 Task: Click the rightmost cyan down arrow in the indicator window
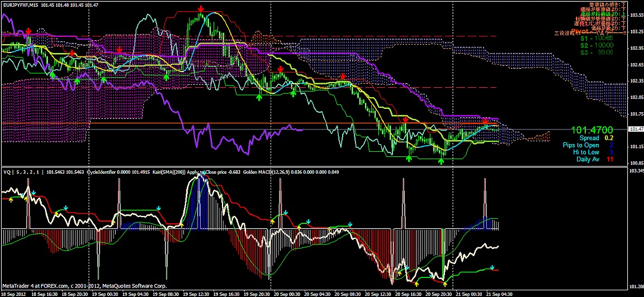(492, 268)
